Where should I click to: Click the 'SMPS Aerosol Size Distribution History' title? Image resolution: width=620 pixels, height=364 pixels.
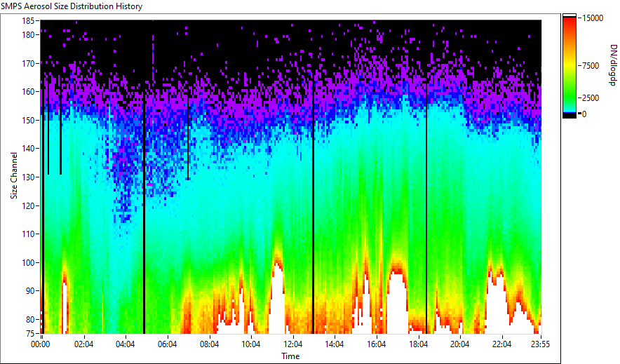click(72, 6)
